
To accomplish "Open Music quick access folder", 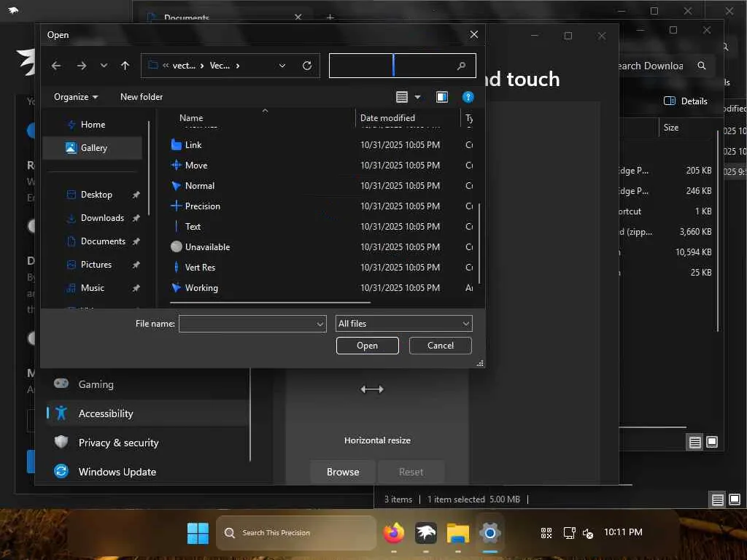I will click(x=92, y=288).
